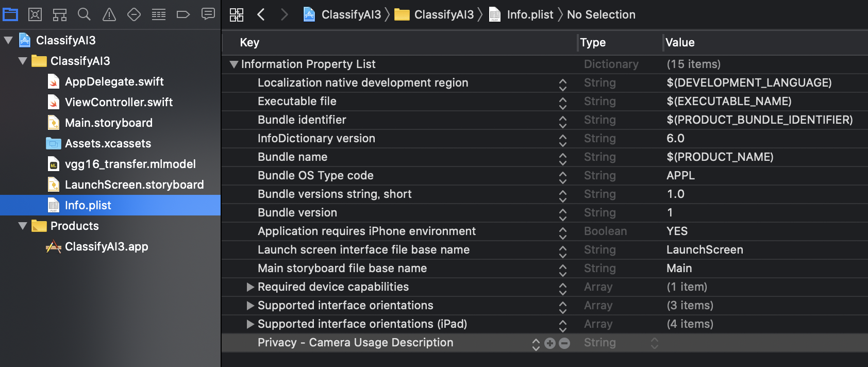868x367 pixels.
Task: Open the Project navigator folder icon
Action: [10, 14]
